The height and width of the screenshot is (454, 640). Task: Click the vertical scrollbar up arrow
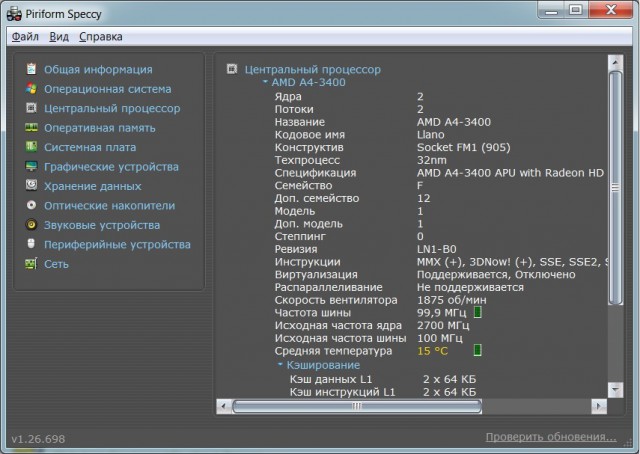click(x=615, y=63)
